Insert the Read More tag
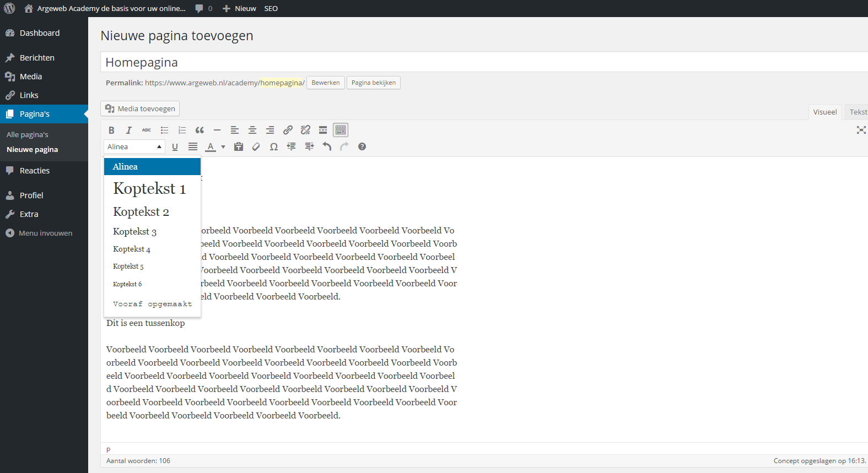868x473 pixels. [x=323, y=131]
